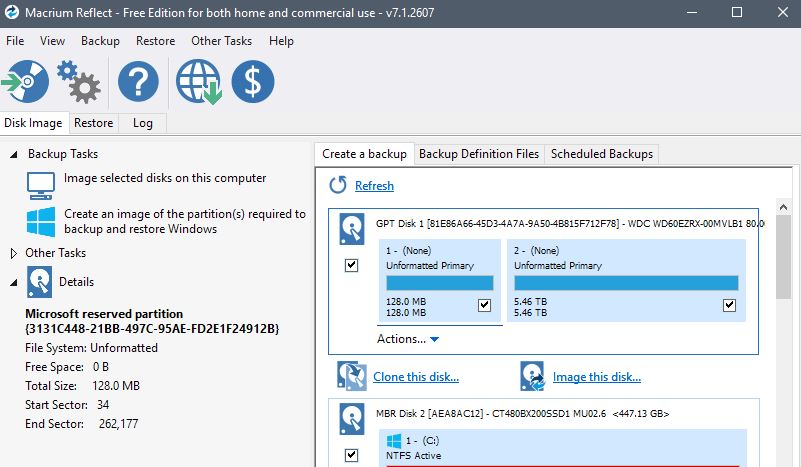
Task: Click the circular Refresh arrow icon
Action: (338, 185)
